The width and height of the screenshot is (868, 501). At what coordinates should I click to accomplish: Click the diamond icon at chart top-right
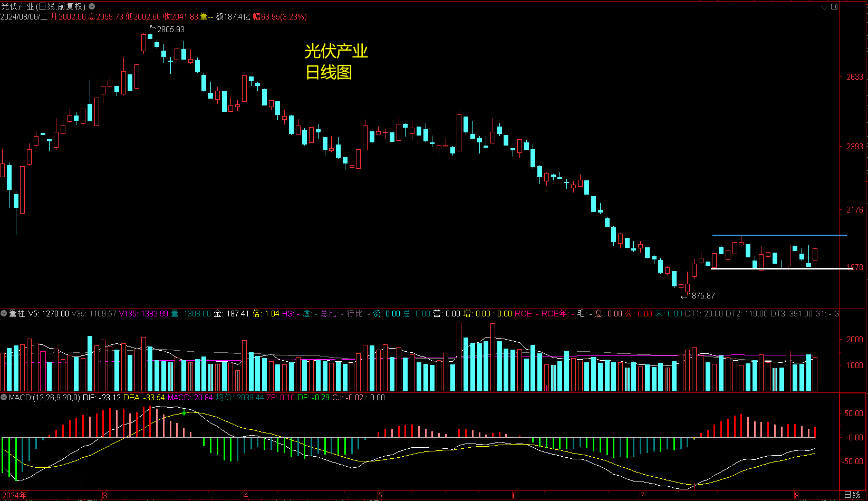pyautogui.click(x=825, y=6)
